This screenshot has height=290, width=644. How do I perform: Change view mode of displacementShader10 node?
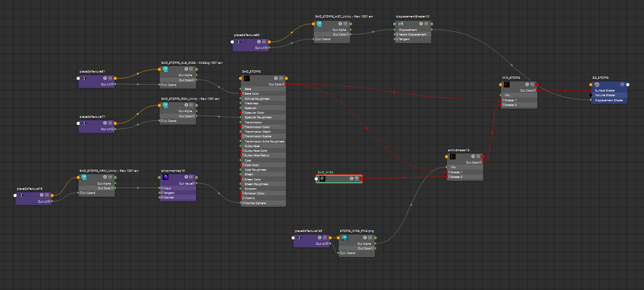click(426, 24)
